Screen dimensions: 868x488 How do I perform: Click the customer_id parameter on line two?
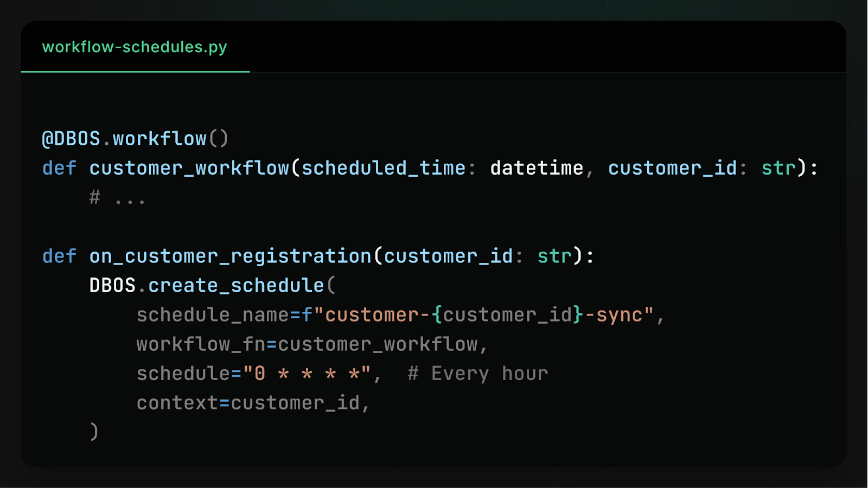click(x=672, y=168)
